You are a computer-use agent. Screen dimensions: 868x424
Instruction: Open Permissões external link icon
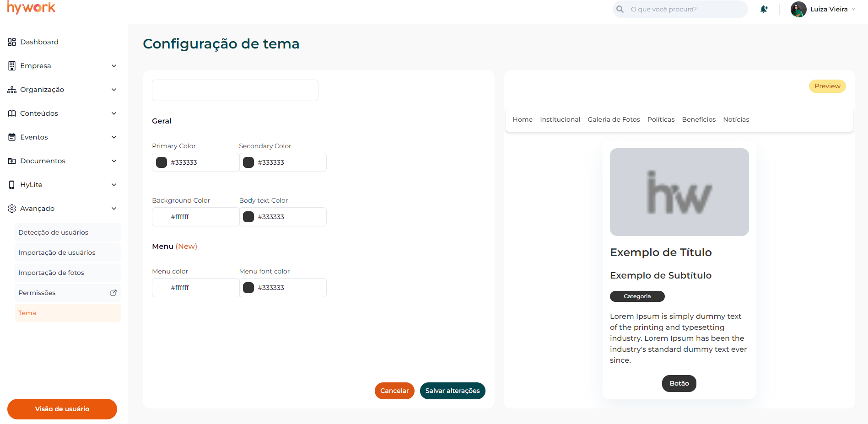[113, 293]
